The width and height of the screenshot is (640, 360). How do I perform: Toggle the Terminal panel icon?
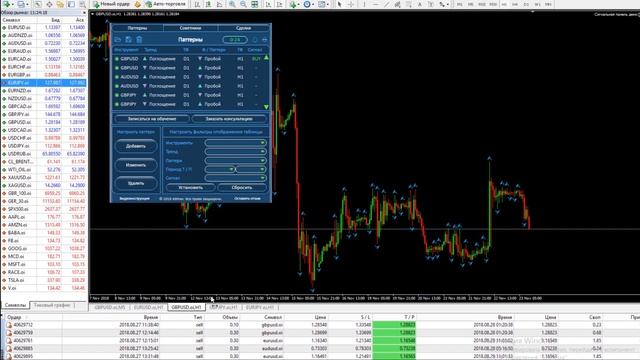point(71,4)
